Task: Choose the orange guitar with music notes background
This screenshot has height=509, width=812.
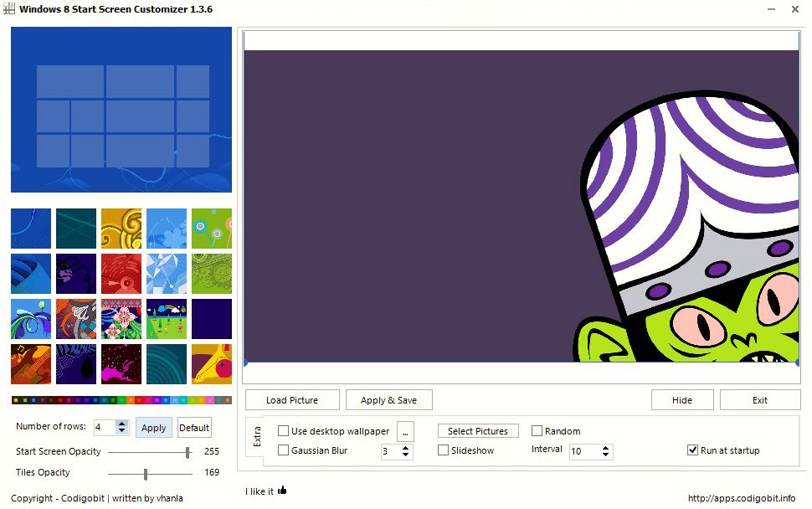Action: point(31,364)
